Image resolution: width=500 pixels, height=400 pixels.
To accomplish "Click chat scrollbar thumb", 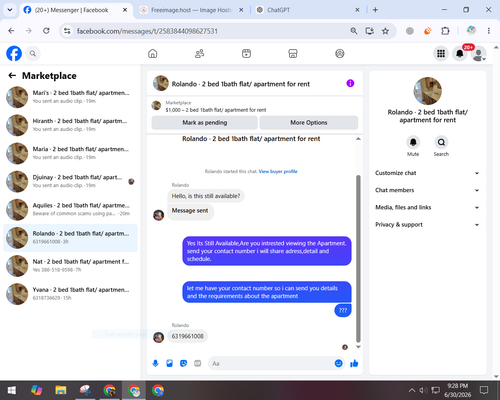I will 358,259.
